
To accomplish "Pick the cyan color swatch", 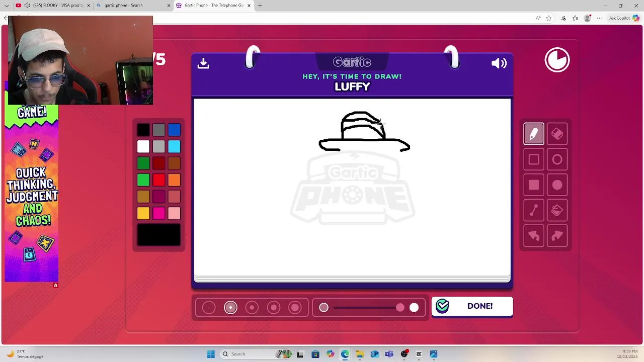I will tap(174, 147).
